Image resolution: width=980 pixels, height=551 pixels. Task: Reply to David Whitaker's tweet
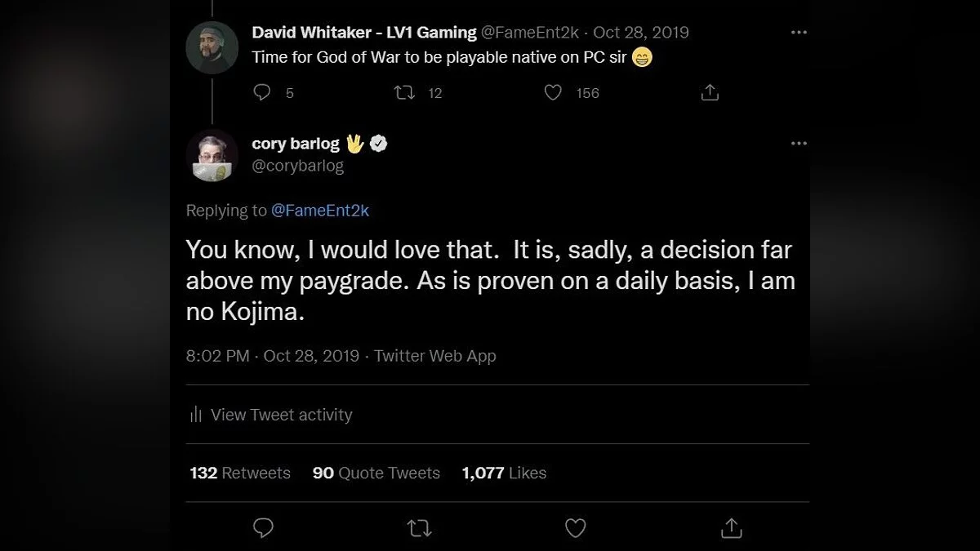point(262,92)
